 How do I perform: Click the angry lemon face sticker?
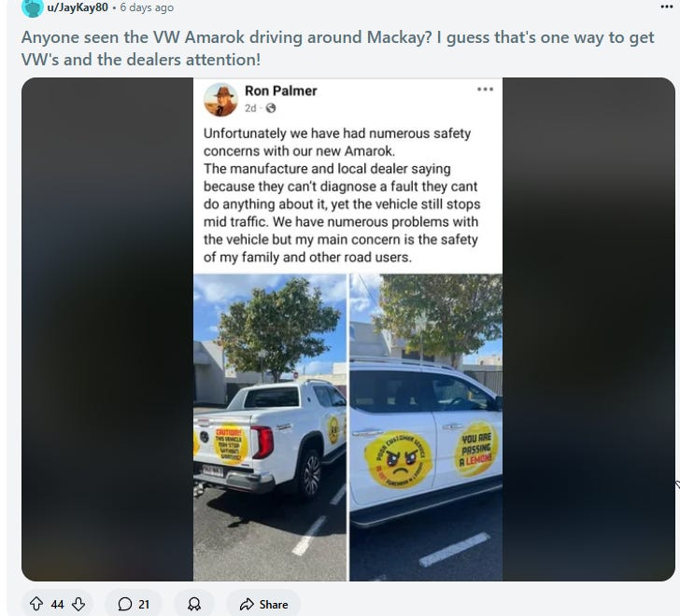399,459
